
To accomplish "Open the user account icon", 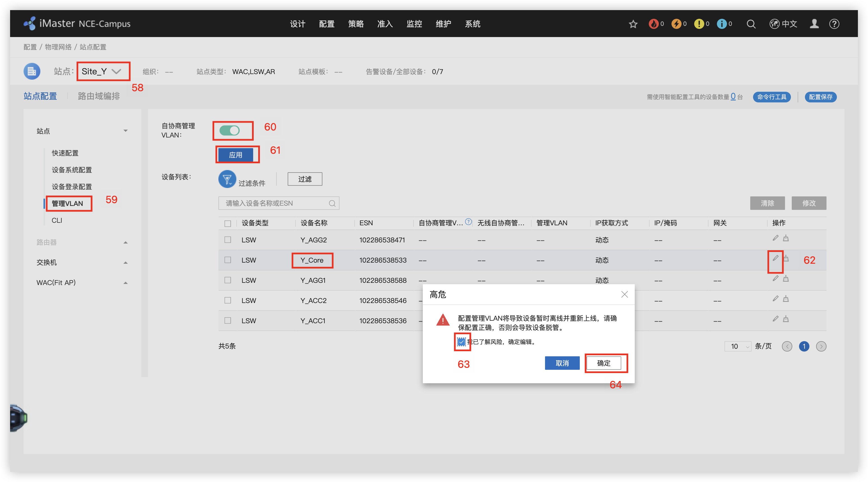I will click(x=814, y=24).
